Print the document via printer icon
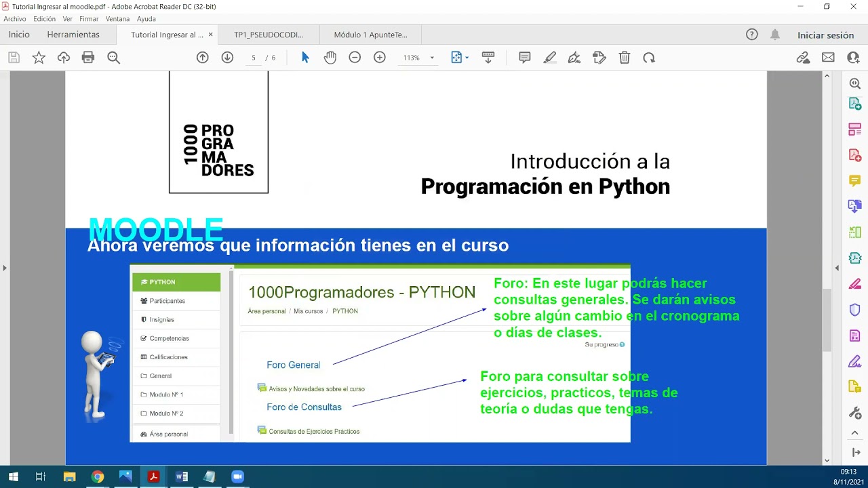Viewport: 868px width, 488px height. 88,58
